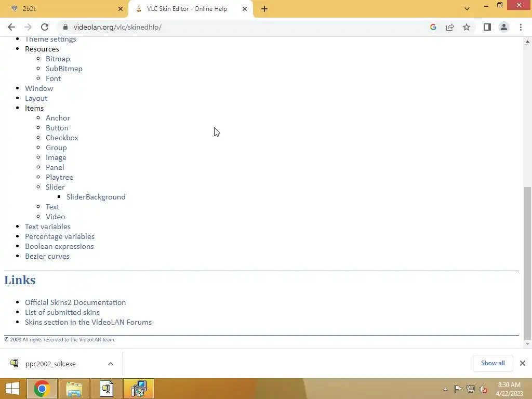Open the Checkbox item link
Viewport: 532px width, 399px height.
(62, 137)
